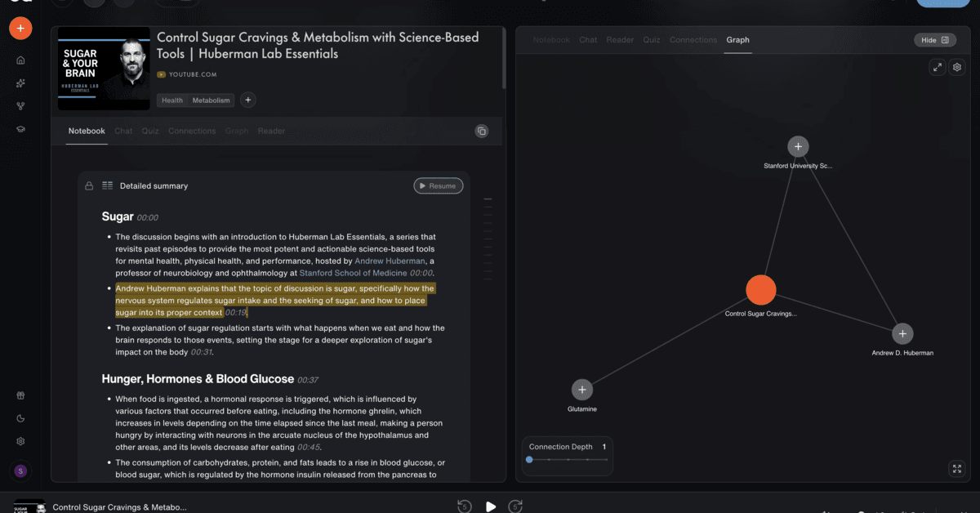Click the copy icon beside notebook tabs

tap(482, 131)
